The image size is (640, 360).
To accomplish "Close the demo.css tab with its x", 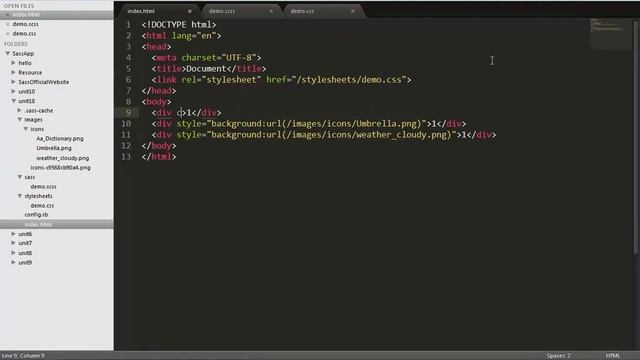I will point(353,11).
